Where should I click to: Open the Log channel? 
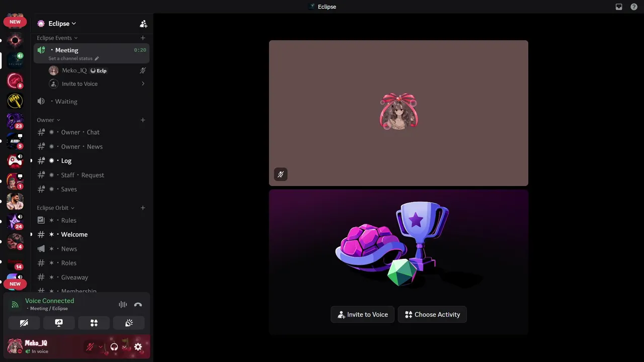pos(92,161)
